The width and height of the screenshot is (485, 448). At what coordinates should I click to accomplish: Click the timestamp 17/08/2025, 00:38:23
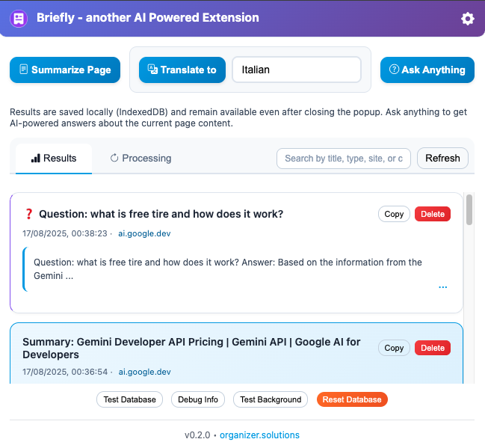point(65,233)
